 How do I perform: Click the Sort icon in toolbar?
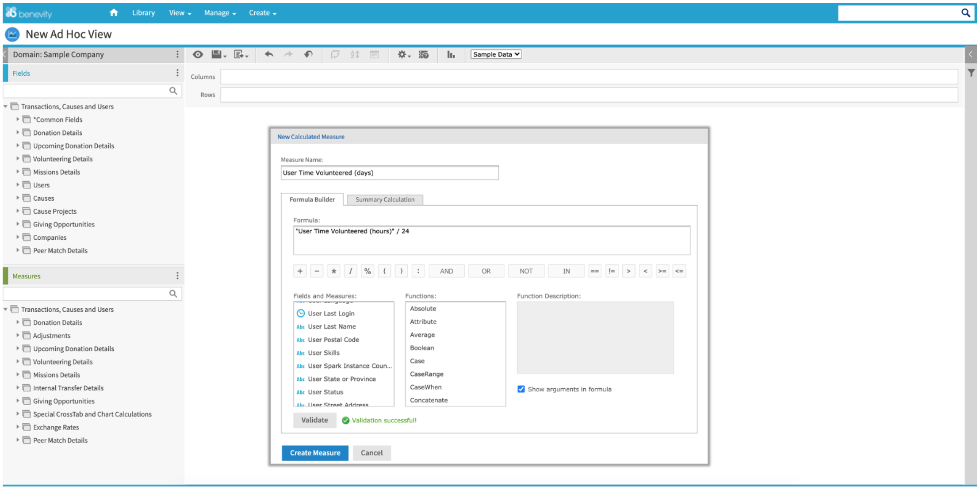pyautogui.click(x=355, y=54)
